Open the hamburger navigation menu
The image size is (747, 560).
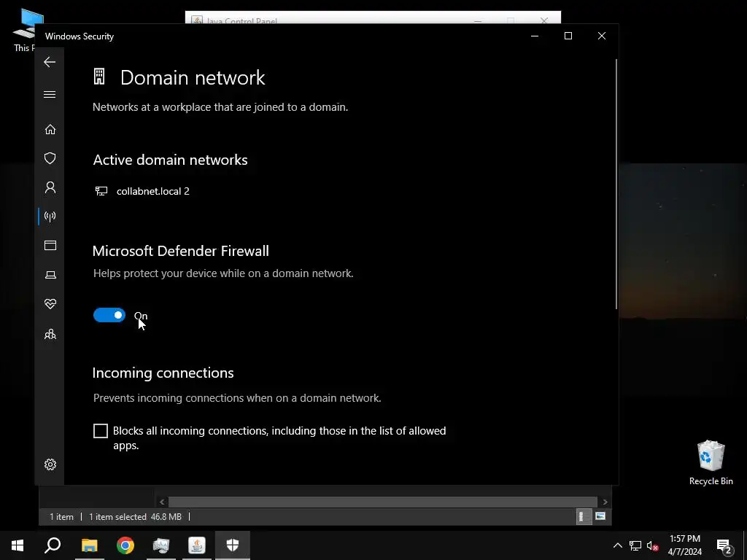pos(50,94)
